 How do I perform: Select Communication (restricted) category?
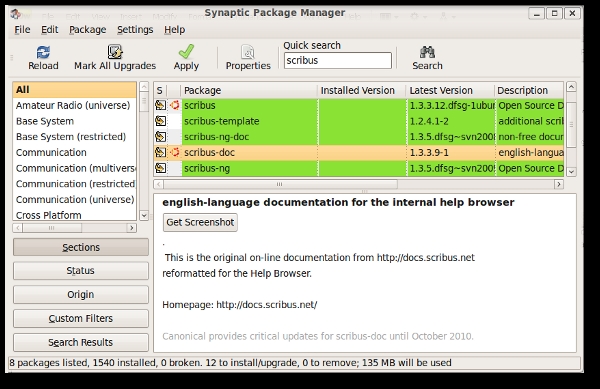click(75, 184)
